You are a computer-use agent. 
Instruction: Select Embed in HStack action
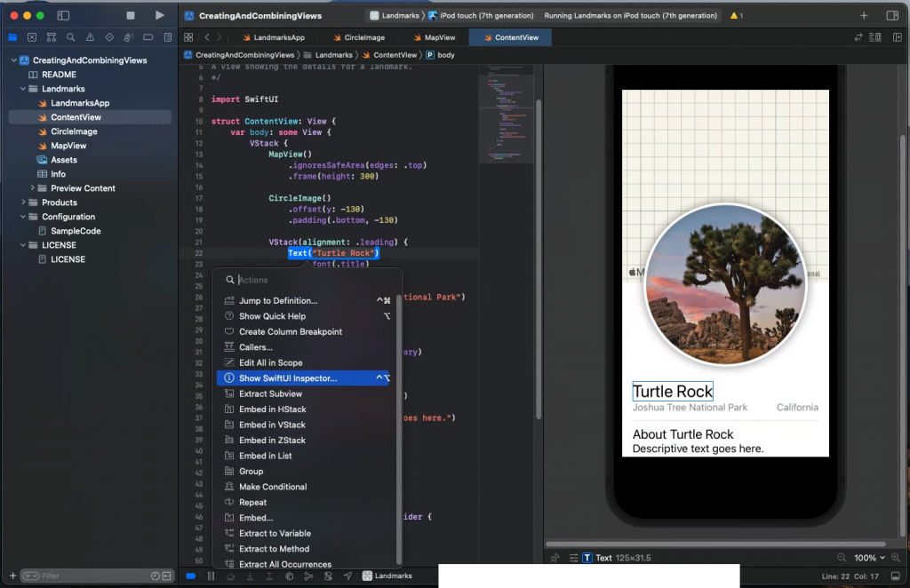272,409
